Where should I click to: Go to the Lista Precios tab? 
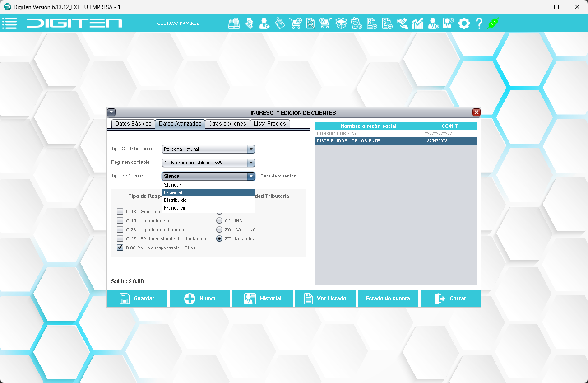point(270,124)
